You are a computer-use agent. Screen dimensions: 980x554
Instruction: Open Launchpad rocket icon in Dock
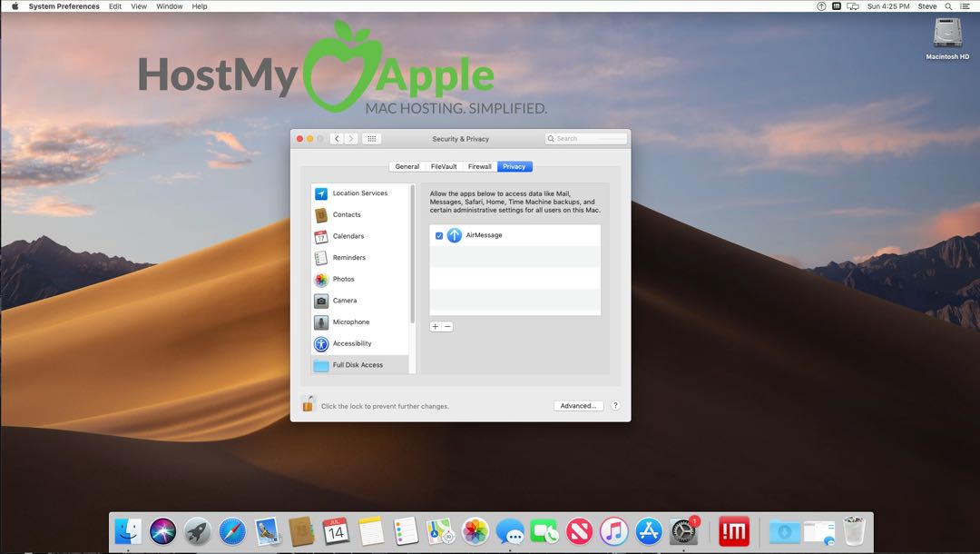(x=197, y=531)
